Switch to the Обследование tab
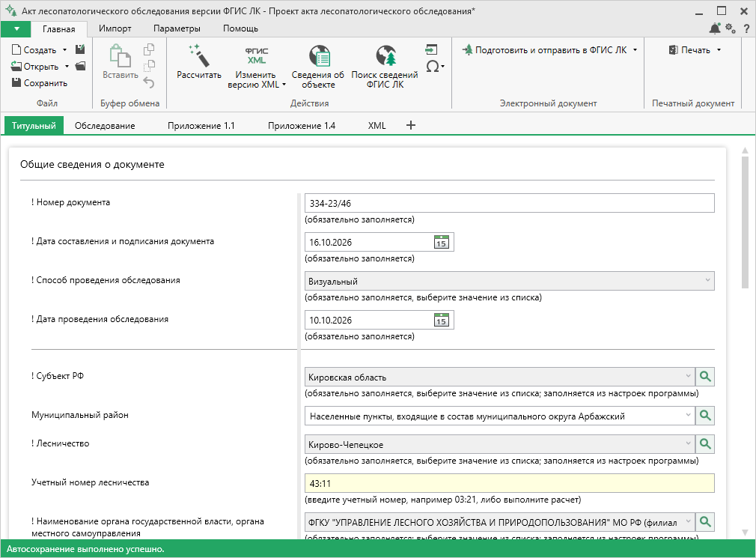Viewport: 756px width, 558px height. pyautogui.click(x=105, y=126)
